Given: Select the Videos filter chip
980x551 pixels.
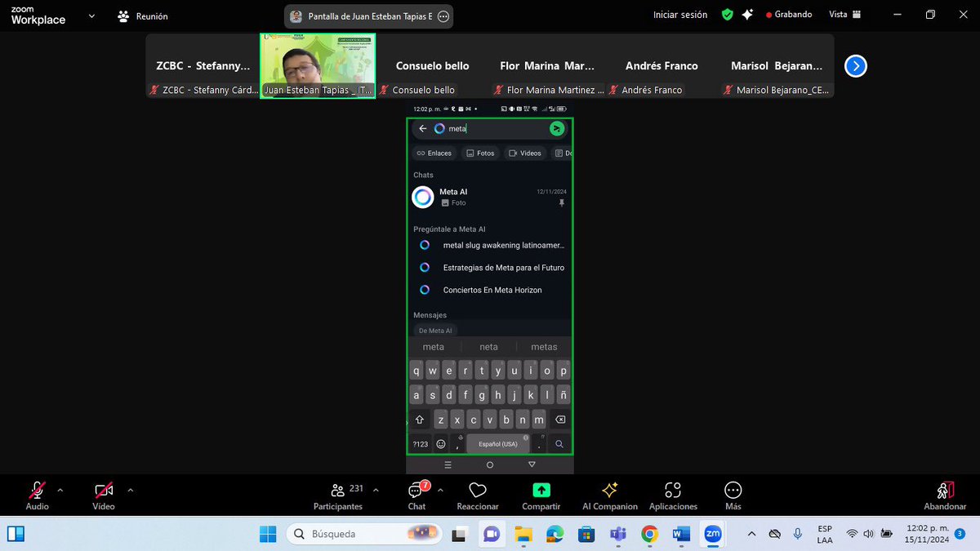Looking at the screenshot, I should click(524, 153).
